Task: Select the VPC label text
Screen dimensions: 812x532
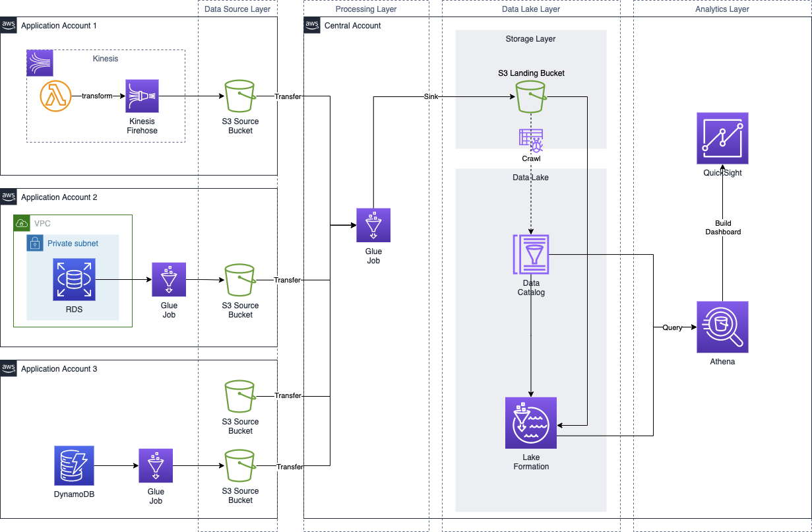Action: point(42,224)
